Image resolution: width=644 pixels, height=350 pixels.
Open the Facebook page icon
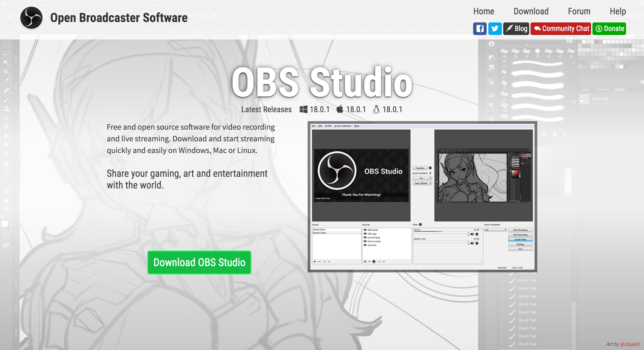479,28
